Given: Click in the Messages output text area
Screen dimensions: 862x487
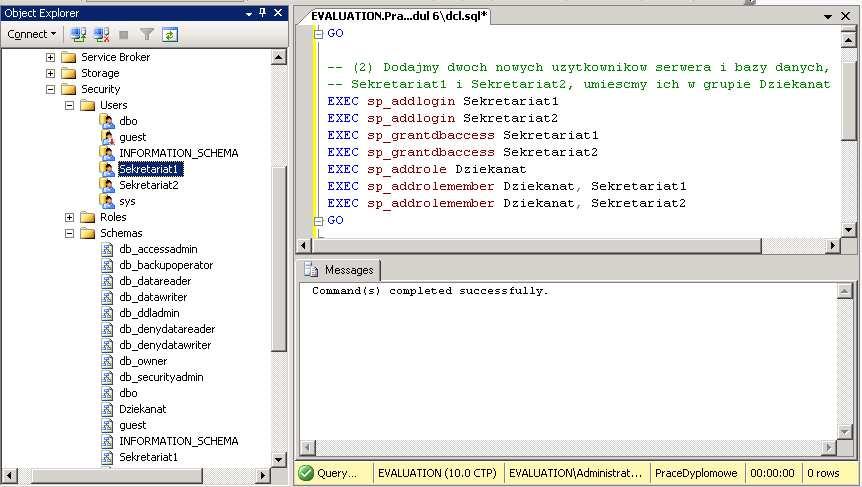Looking at the screenshot, I should [x=567, y=362].
